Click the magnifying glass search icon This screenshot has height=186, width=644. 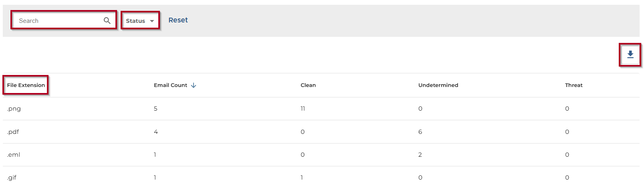pyautogui.click(x=107, y=20)
